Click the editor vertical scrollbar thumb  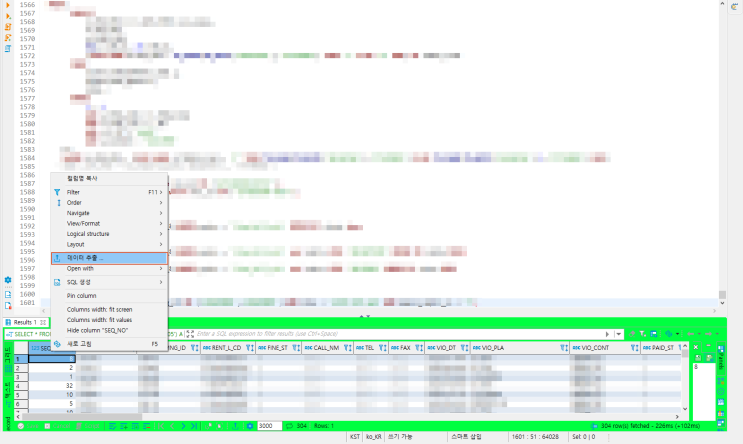(722, 295)
